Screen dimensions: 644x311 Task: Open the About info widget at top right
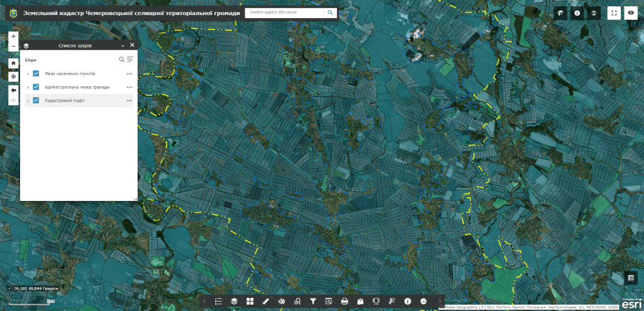577,13
